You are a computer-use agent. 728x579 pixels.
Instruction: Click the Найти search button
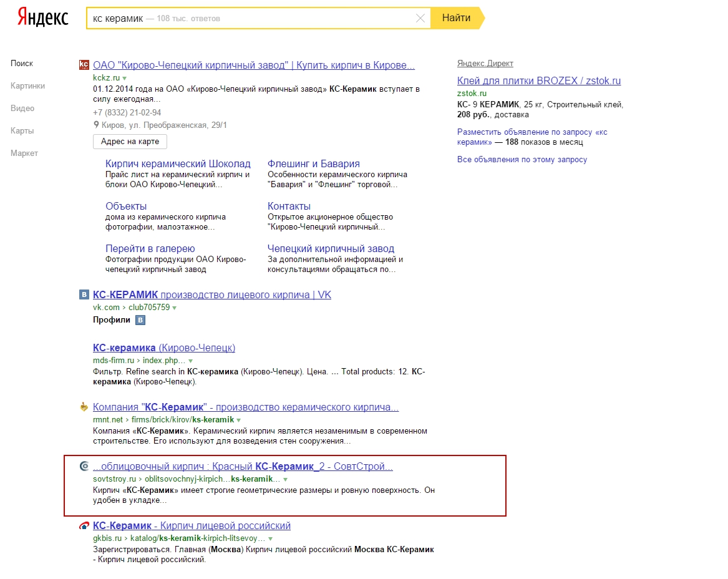click(457, 18)
